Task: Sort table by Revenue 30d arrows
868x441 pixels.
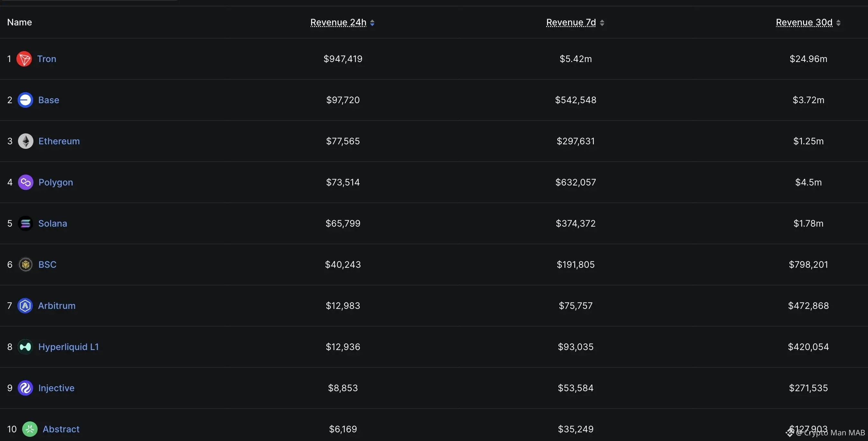Action: 838,22
